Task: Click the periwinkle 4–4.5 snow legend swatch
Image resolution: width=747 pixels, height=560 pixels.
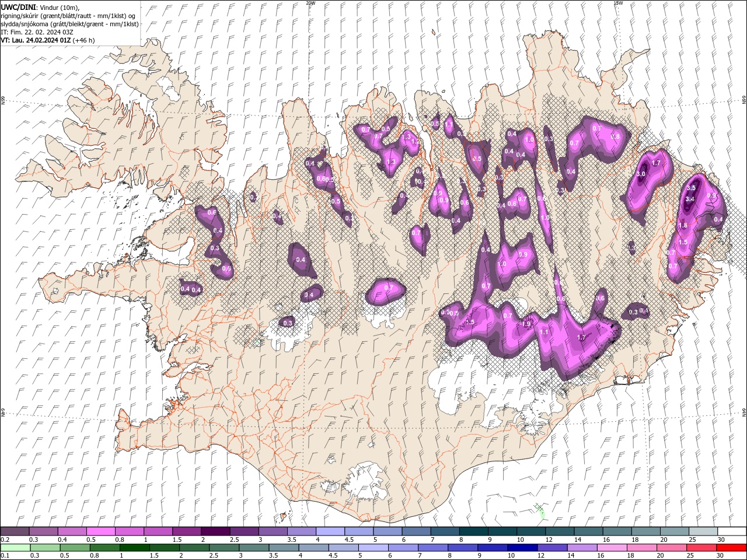Action: tap(330, 531)
